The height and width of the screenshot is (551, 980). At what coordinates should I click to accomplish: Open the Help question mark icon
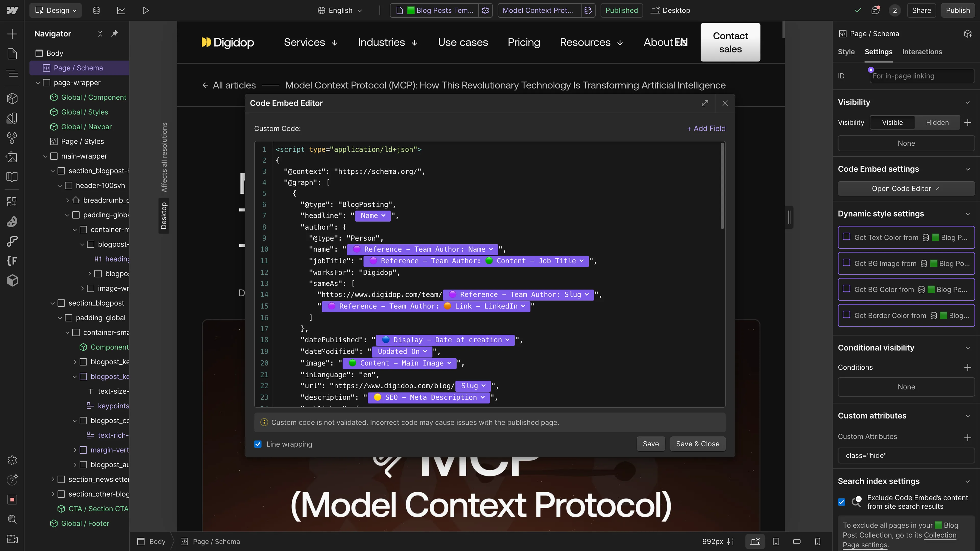12,480
